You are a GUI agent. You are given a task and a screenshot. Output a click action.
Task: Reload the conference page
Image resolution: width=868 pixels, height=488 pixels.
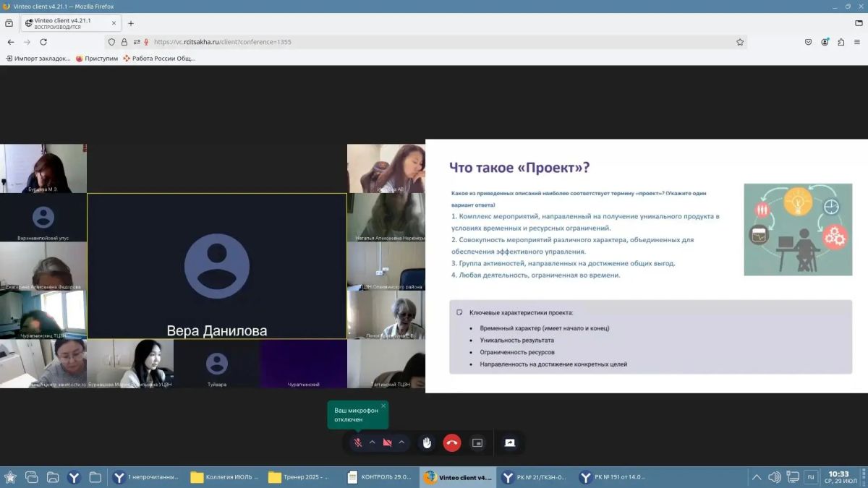[x=43, y=42]
